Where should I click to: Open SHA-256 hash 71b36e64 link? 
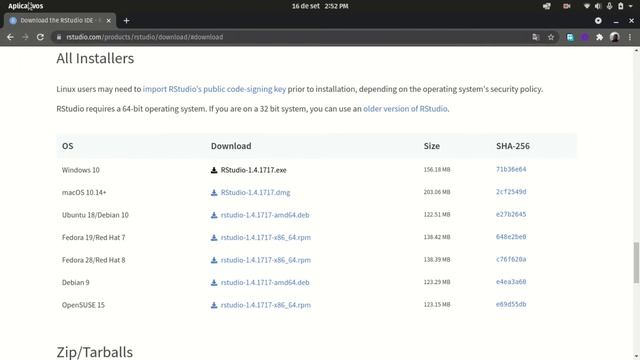pos(511,169)
